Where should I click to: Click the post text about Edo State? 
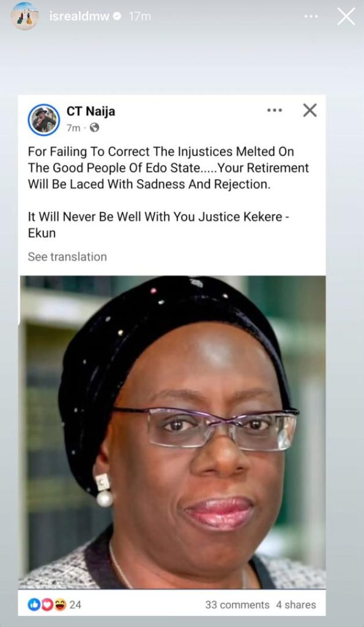tap(168, 168)
